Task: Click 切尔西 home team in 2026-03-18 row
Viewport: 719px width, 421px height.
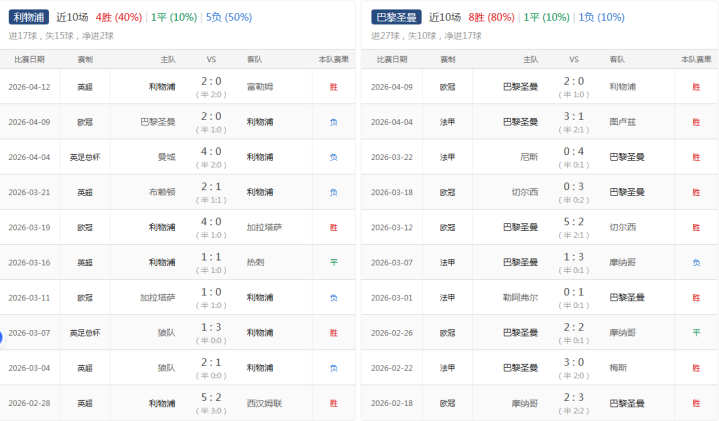Action: pyautogui.click(x=525, y=192)
